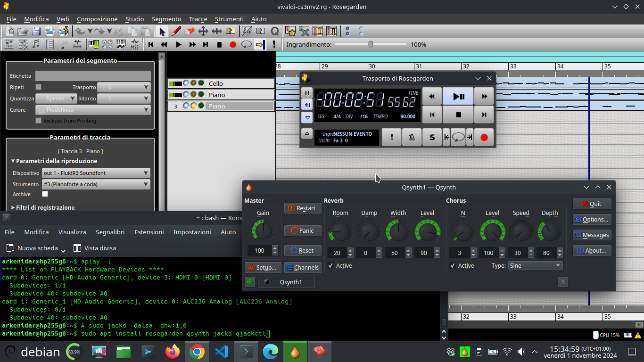Tick the Archive checkbox
The image size is (644, 362).
(45, 194)
